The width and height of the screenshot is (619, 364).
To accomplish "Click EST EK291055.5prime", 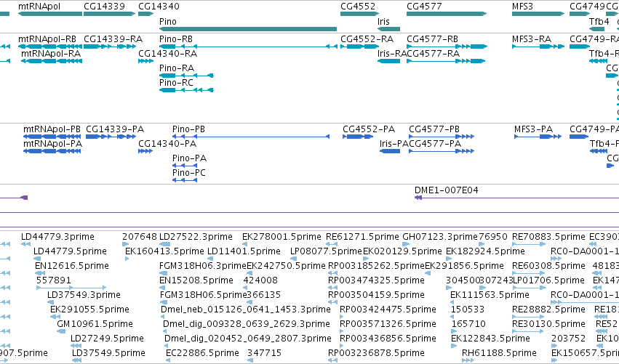I will pyautogui.click(x=89, y=310).
